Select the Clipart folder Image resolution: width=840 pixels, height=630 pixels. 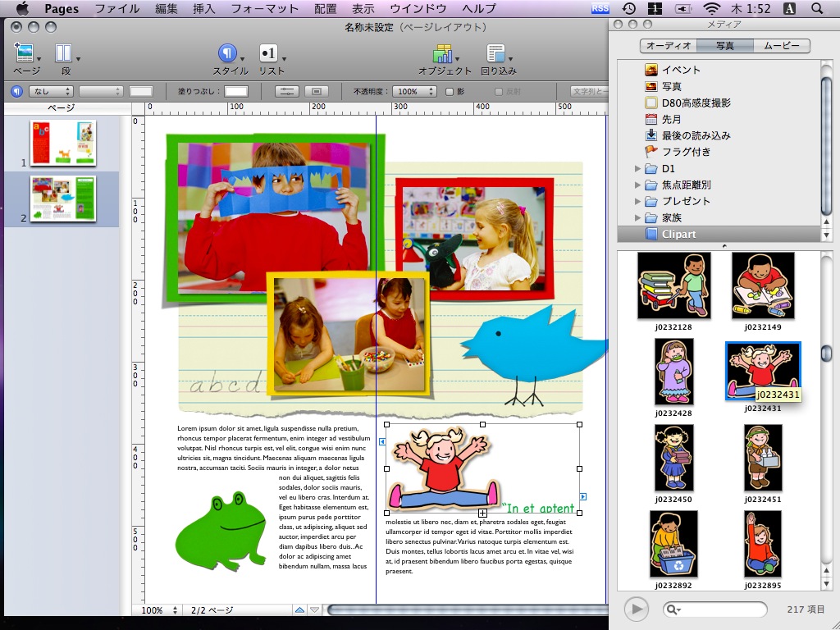click(x=719, y=234)
